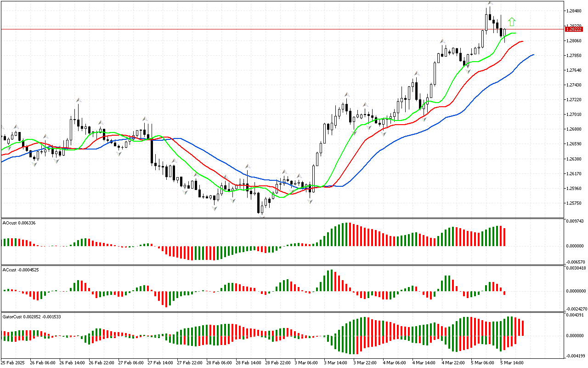This screenshot has width=588, height=368.
Task: Click the AOcust 0.006336 indicator label
Action: 19,223
